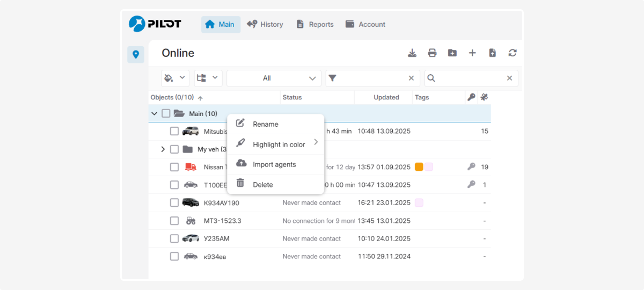This screenshot has width=644, height=290.
Task: Open the paint bucket color dropdown
Action: tap(175, 78)
